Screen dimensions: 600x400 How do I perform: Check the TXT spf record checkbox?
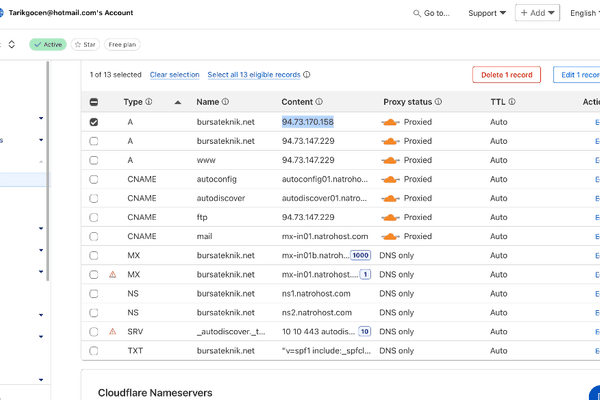tap(94, 351)
